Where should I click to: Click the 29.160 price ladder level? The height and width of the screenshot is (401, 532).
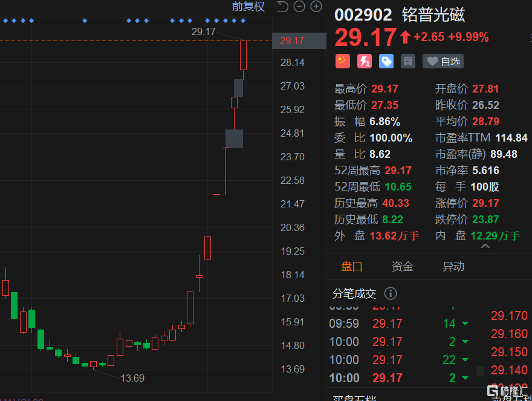(509, 334)
